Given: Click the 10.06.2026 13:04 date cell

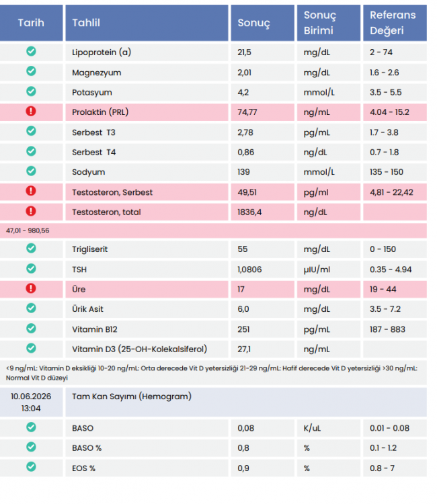Looking at the screenshot, I should pos(31,402).
